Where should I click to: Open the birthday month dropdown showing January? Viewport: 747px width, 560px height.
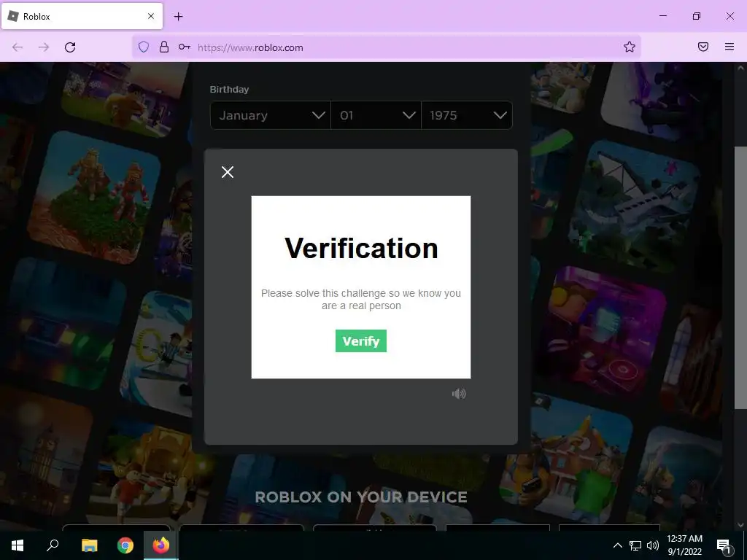tap(270, 115)
